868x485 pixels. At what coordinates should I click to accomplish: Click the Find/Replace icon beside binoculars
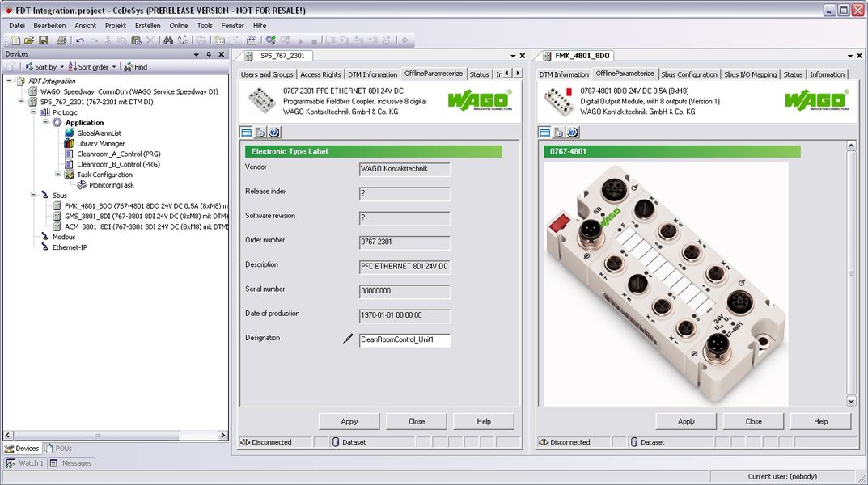coord(182,40)
